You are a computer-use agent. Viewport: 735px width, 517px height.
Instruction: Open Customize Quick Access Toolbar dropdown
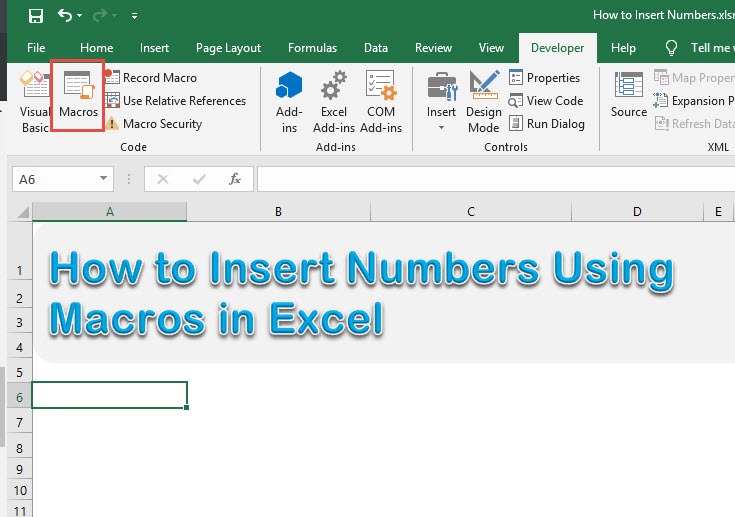click(x=135, y=16)
